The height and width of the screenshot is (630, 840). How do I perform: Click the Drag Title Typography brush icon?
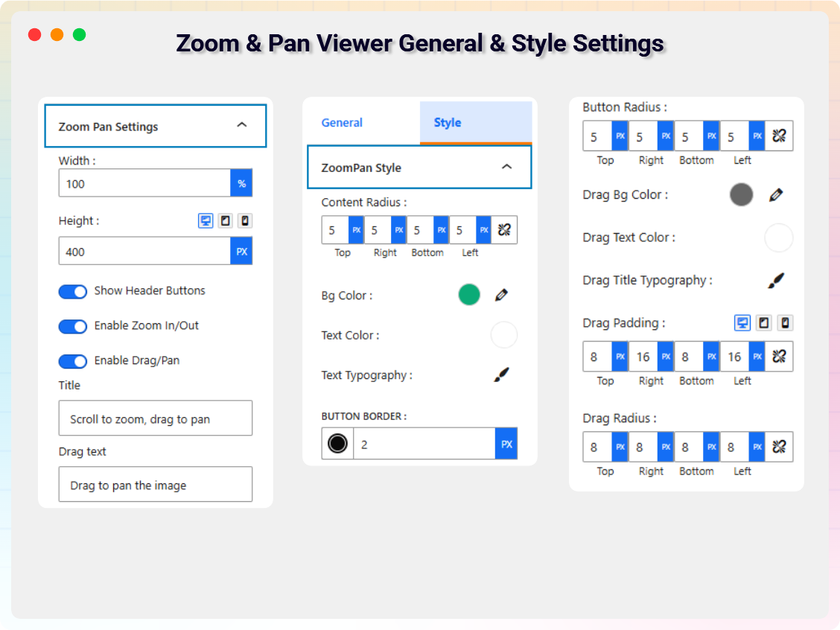(776, 281)
